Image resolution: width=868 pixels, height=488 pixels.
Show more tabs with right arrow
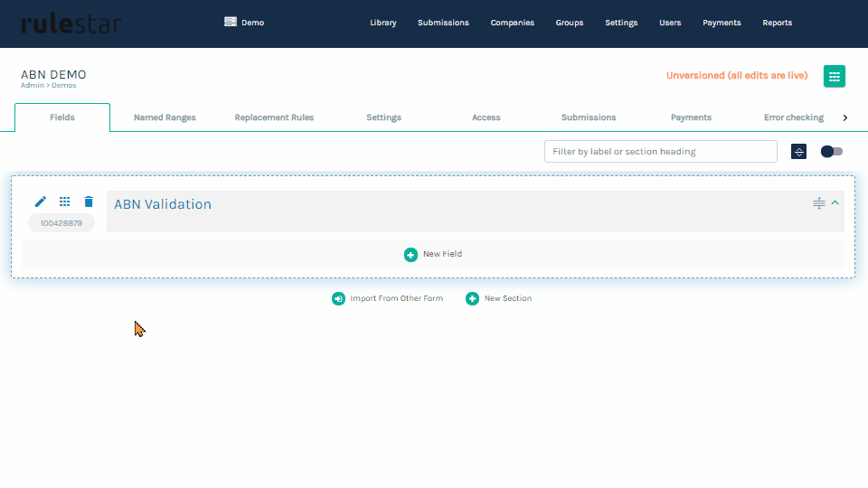[x=845, y=117]
